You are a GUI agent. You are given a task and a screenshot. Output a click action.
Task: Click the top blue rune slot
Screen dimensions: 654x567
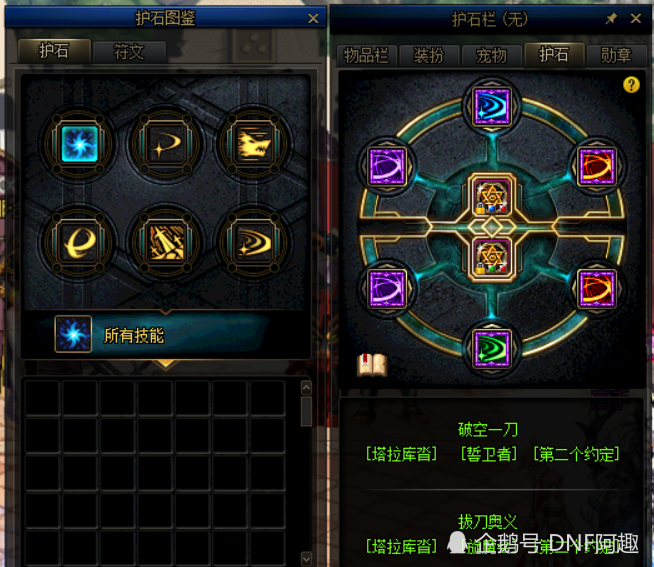(492, 106)
